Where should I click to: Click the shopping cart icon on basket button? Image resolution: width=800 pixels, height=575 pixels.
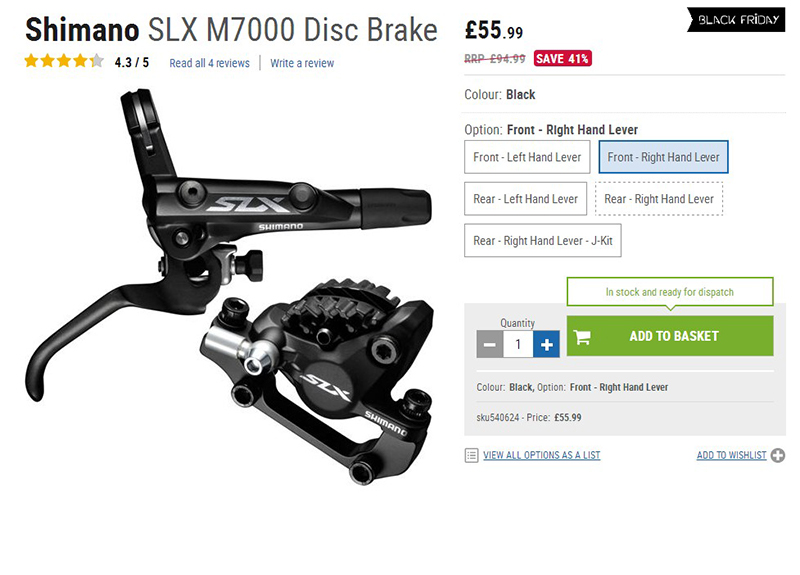click(x=582, y=337)
